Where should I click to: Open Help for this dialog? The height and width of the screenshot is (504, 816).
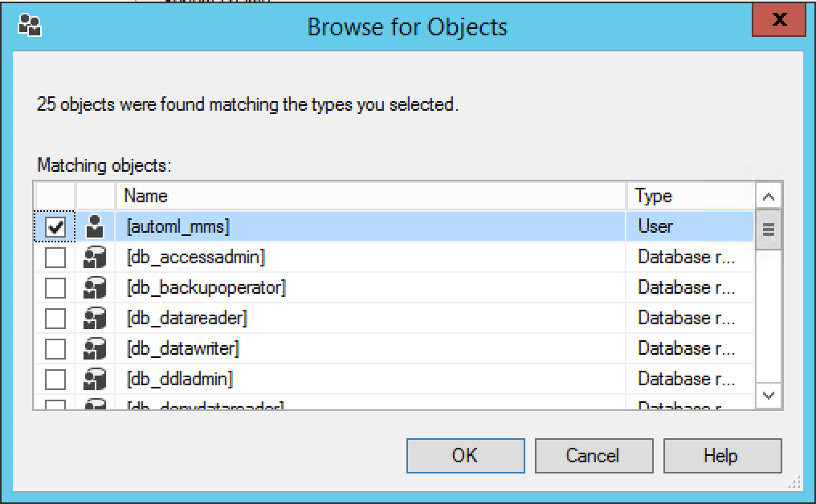click(x=722, y=456)
